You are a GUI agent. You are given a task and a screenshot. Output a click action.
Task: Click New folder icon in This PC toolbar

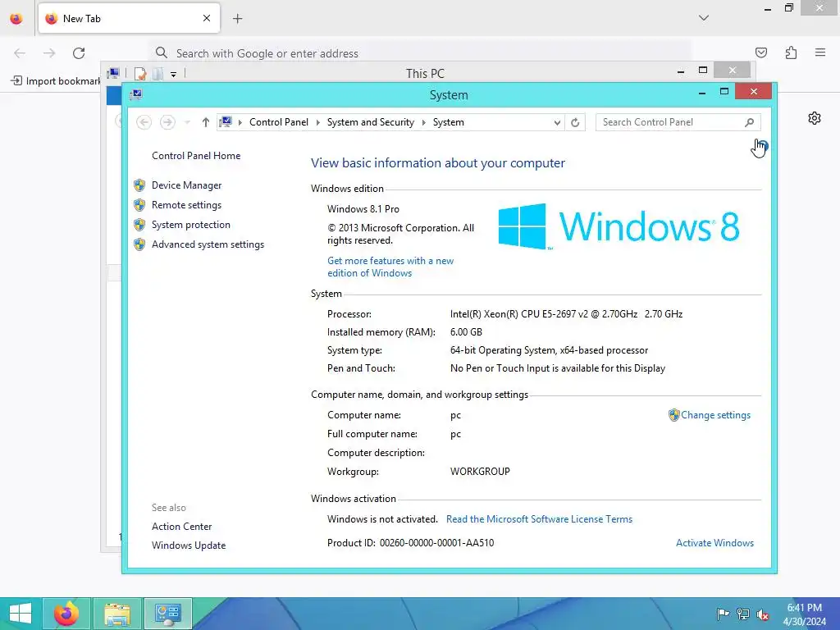pos(158,73)
